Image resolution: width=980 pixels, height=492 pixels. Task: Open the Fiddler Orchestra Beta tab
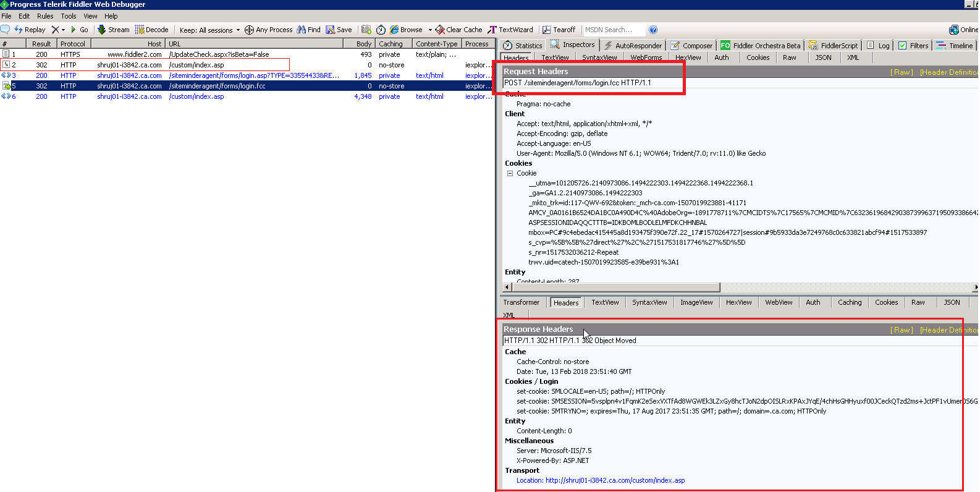(761, 46)
